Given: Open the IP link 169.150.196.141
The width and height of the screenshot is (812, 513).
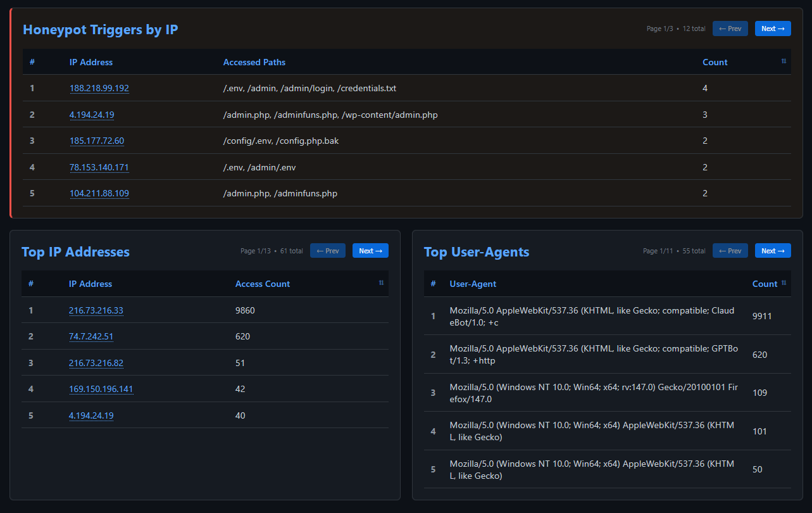Looking at the screenshot, I should point(101,389).
